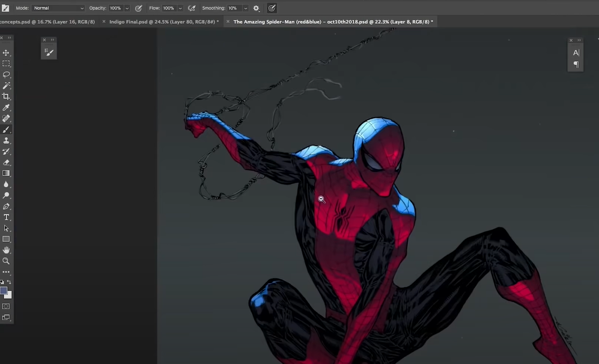
Task: Switch to the concepts.psd document tab
Action: click(x=47, y=22)
